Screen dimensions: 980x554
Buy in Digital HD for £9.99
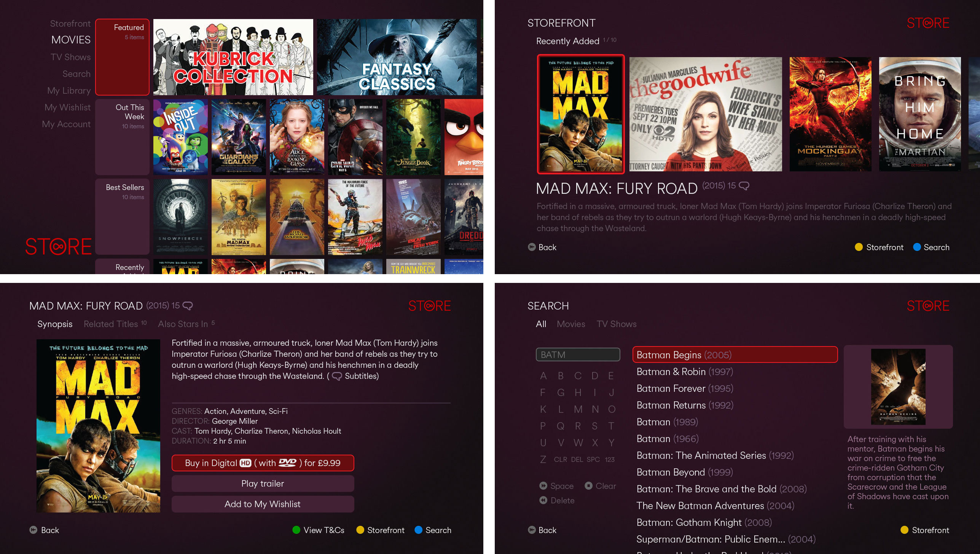click(x=263, y=463)
